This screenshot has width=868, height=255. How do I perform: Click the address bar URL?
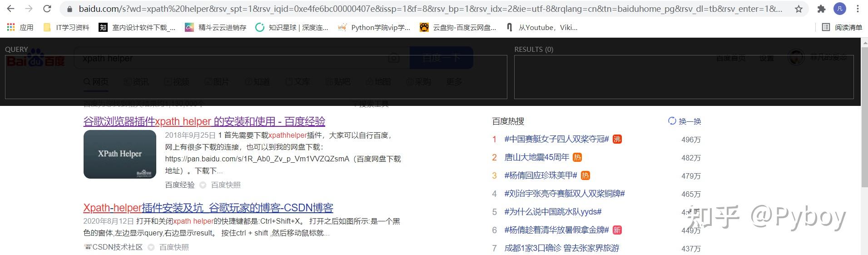tap(431, 9)
